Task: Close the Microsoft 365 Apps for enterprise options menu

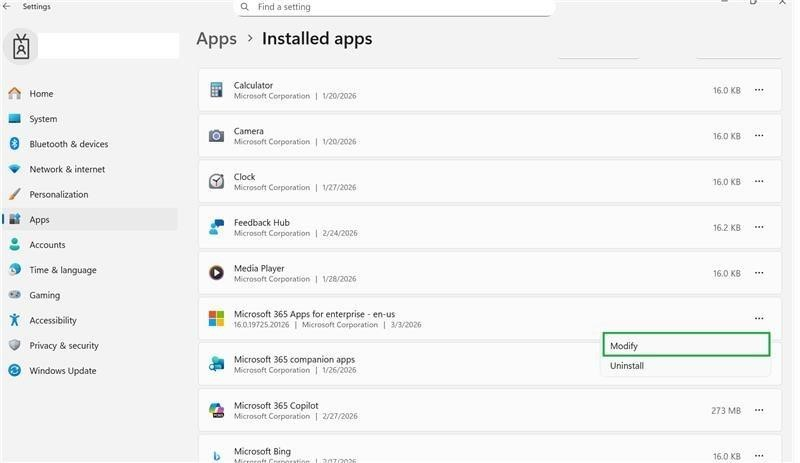Action: [759, 319]
